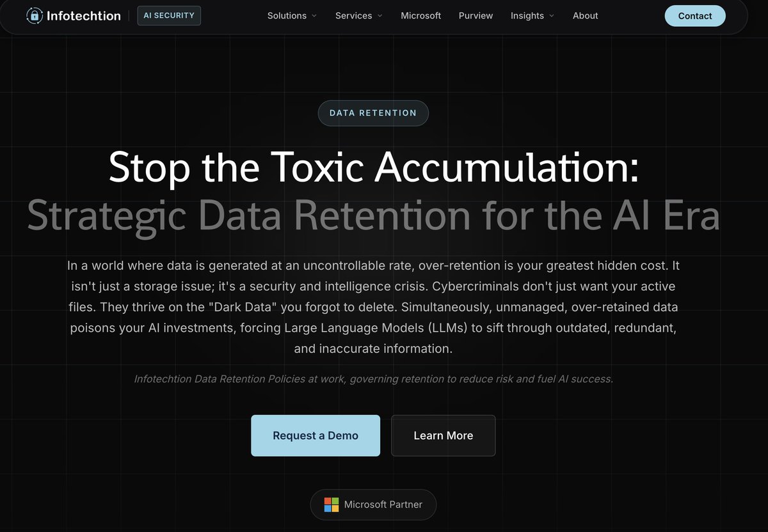
Task: Open the AI SECURITY badge
Action: (x=169, y=15)
